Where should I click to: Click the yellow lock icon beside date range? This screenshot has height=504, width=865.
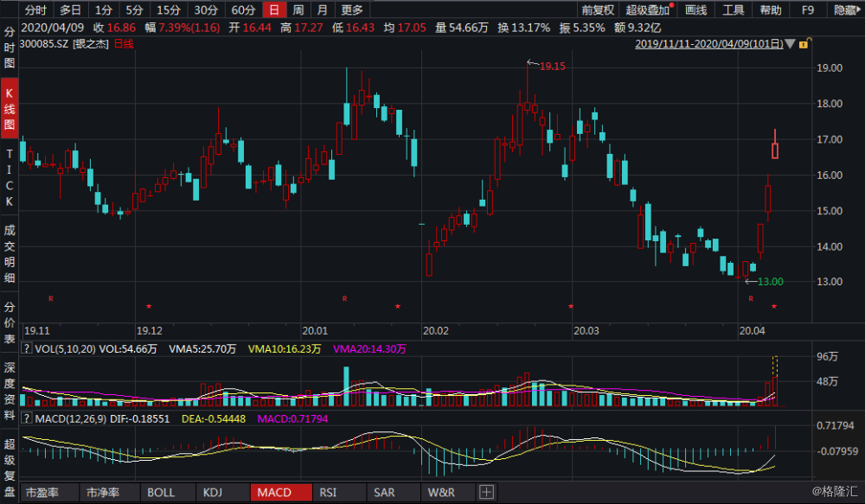click(804, 43)
